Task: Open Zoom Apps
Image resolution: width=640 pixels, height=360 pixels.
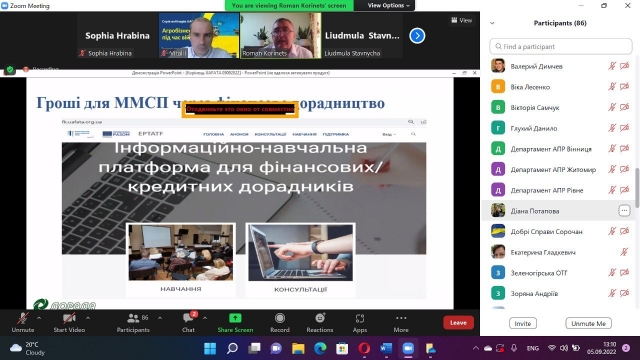Action: point(360,322)
